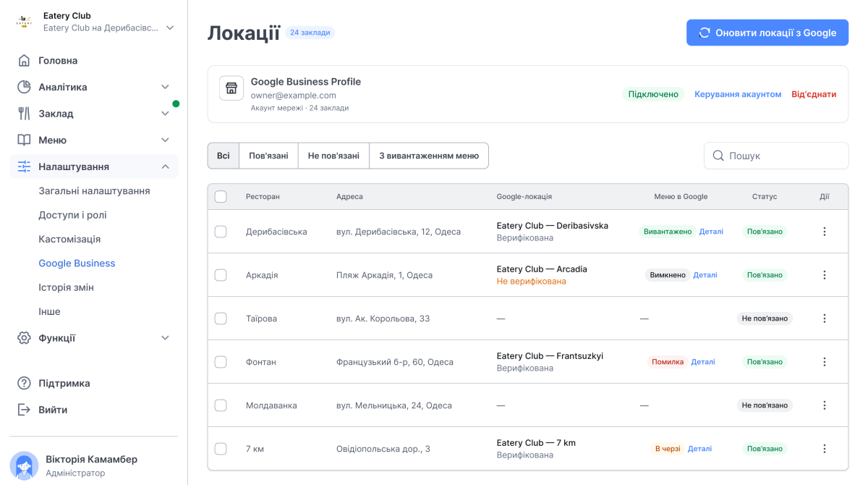Click the Eatery Club logo icon
868x485 pixels.
tap(25, 22)
